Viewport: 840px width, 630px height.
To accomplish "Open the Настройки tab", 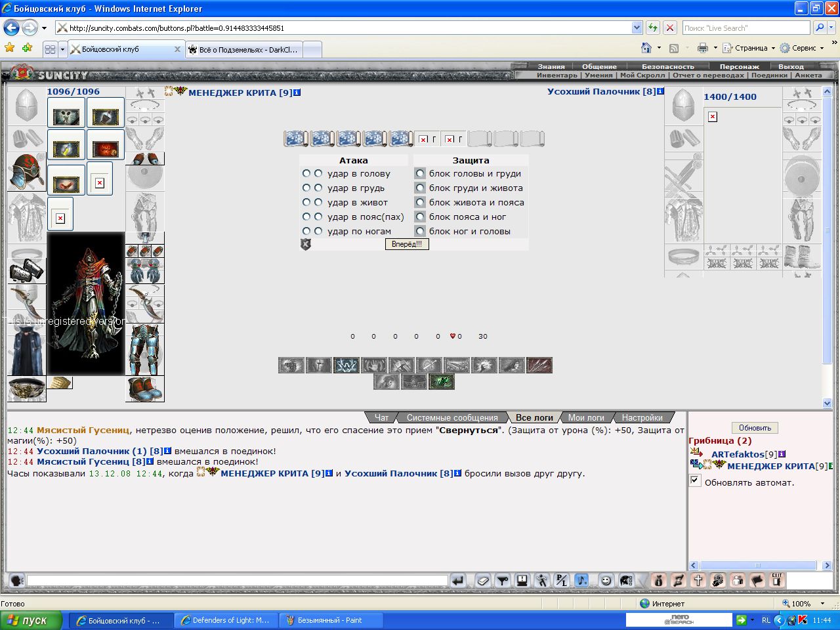I will (x=642, y=417).
